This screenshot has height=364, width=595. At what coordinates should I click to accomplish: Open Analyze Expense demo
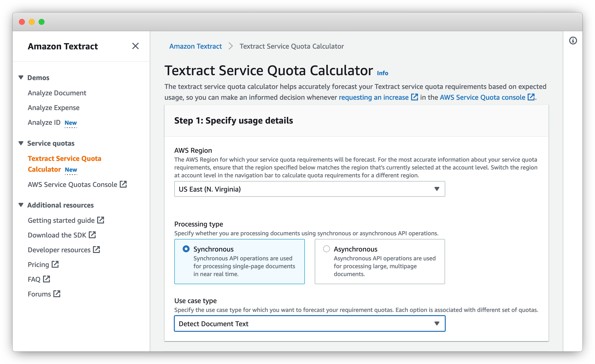pyautogui.click(x=53, y=108)
